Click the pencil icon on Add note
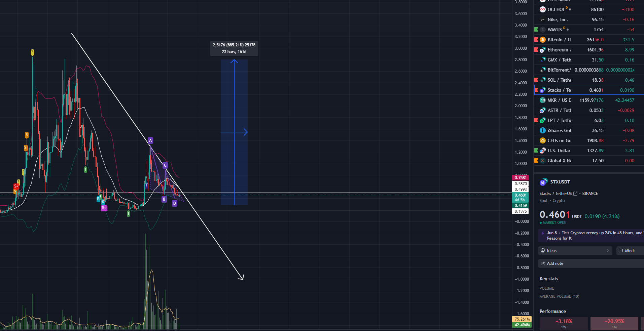Viewport: 644px width, 331px height. tap(543, 263)
